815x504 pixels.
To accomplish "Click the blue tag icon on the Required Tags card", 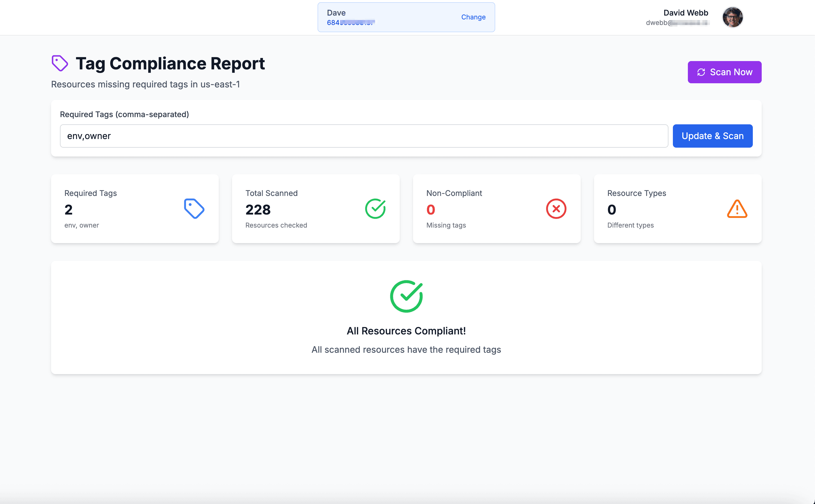I will 194,209.
